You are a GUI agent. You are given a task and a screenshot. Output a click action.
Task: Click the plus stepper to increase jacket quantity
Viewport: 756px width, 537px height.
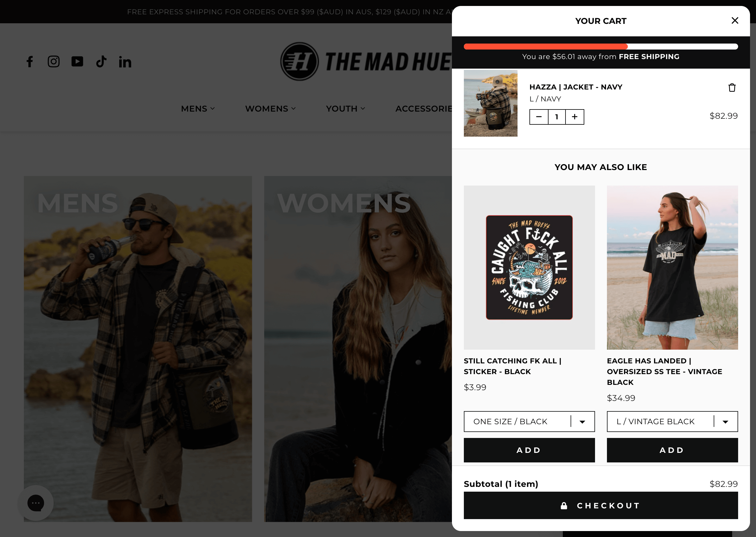(x=574, y=117)
